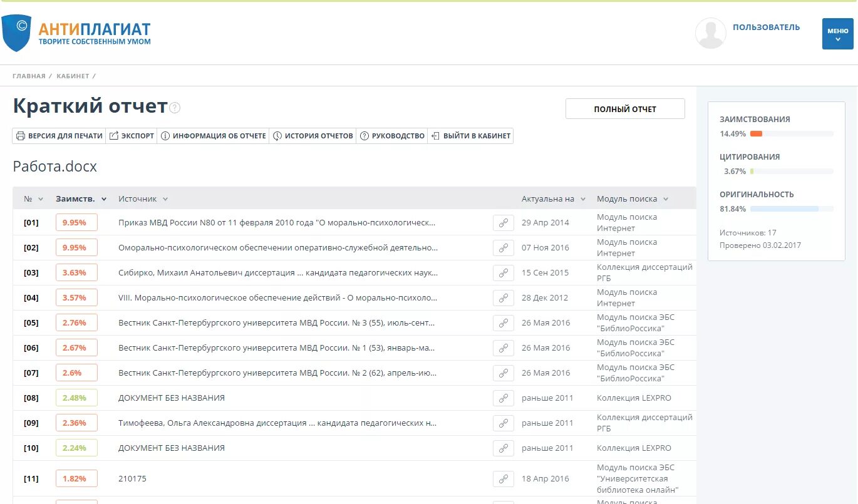
Task: Click date 28 Дек 2012
Action: tap(545, 298)
